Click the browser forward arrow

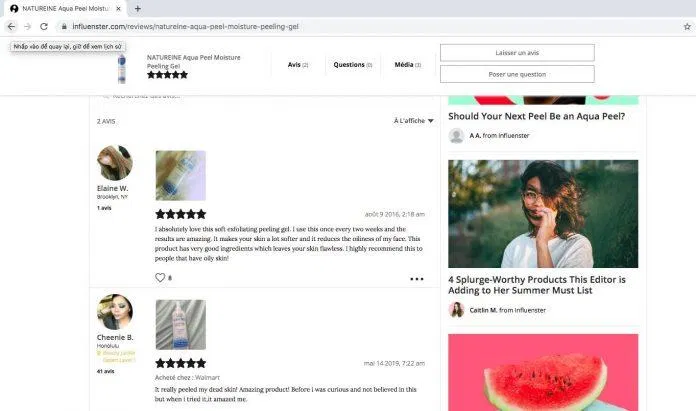coord(28,27)
